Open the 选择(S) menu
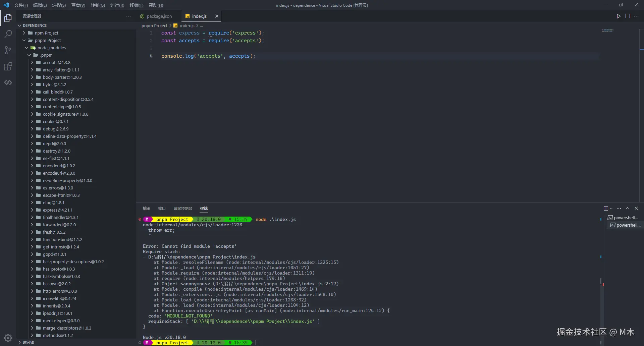Image resolution: width=644 pixels, height=346 pixels. click(x=59, y=5)
